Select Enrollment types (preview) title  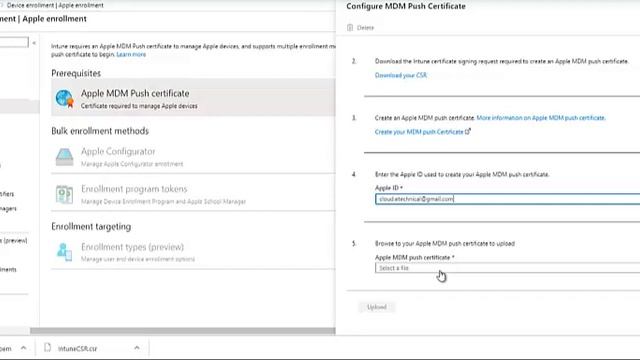coord(132,247)
